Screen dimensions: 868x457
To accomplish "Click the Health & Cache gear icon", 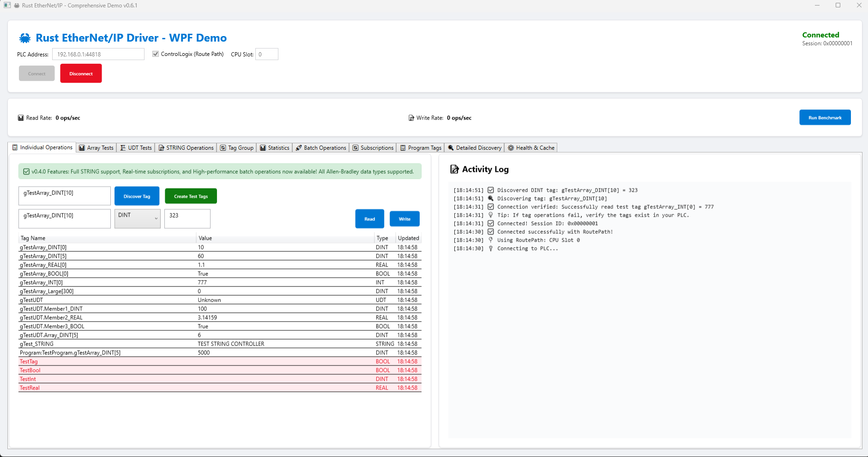I will tap(511, 148).
